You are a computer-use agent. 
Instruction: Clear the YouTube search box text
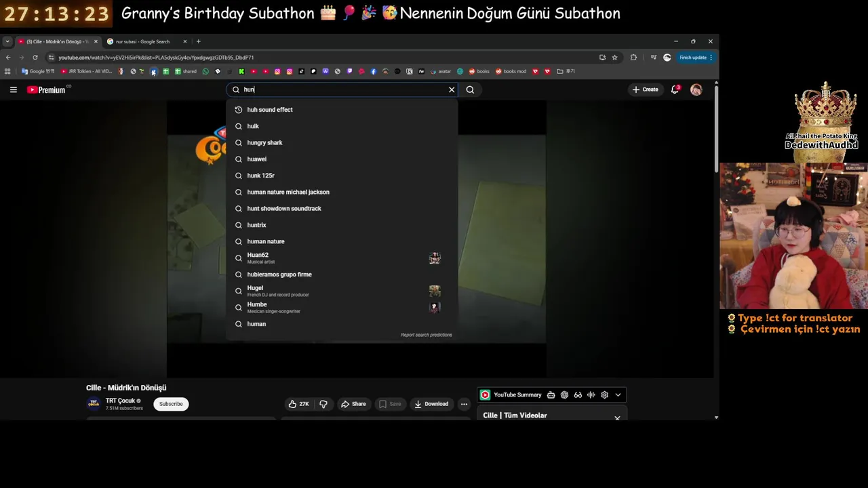tap(452, 89)
